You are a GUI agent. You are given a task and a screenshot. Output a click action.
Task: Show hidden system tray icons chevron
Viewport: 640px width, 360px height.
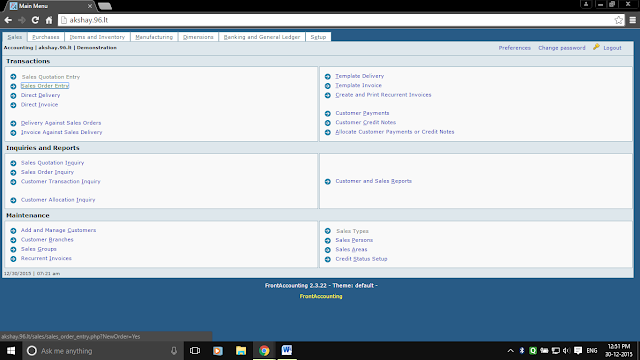pyautogui.click(x=511, y=351)
